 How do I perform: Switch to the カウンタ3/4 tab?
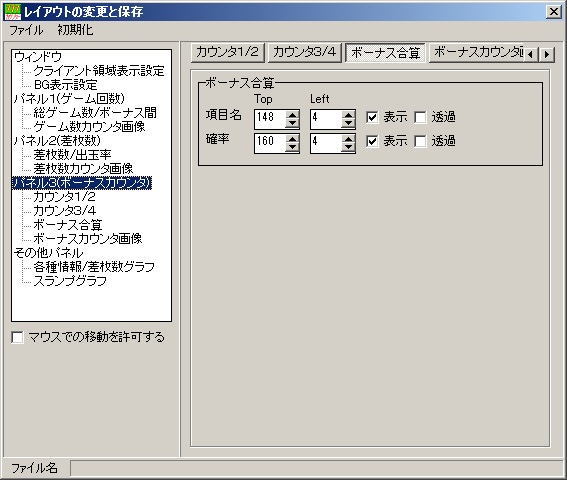[305, 53]
